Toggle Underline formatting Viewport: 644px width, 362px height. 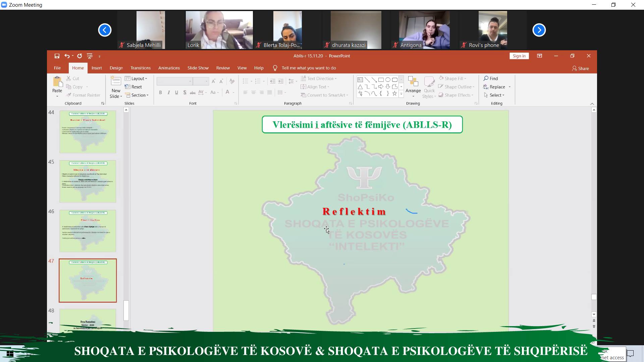coord(176,93)
